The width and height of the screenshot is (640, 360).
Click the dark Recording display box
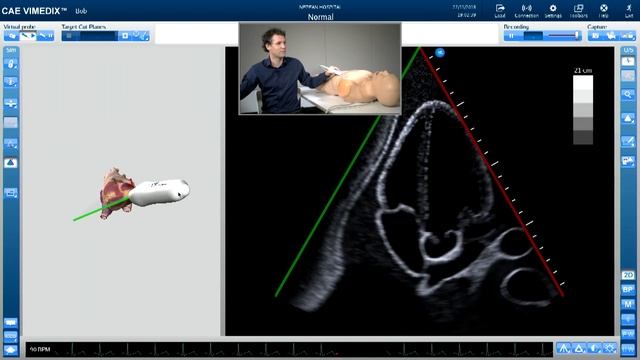click(533, 36)
